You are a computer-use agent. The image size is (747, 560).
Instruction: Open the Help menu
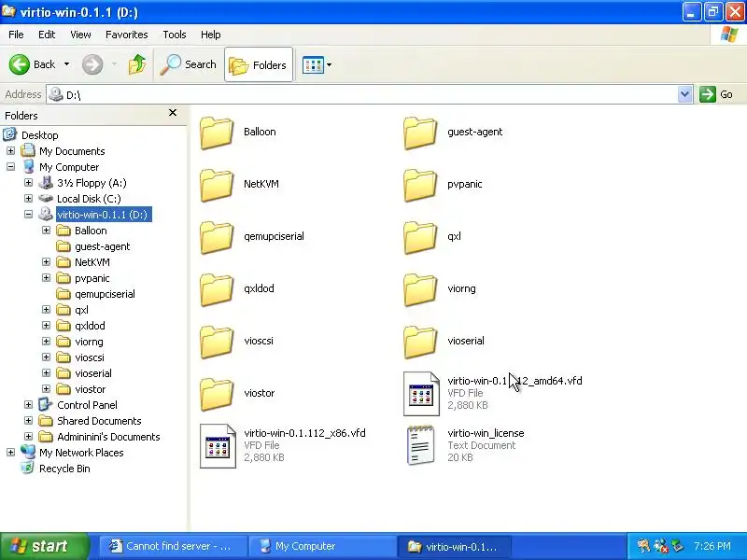click(211, 35)
